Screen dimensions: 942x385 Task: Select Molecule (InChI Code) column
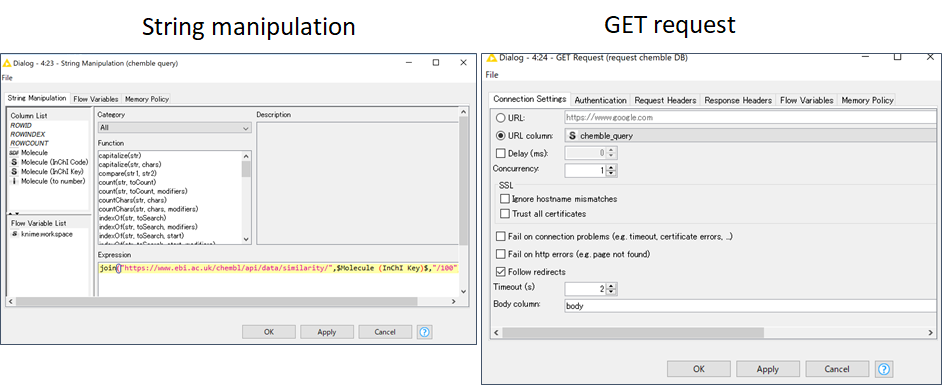49,162
